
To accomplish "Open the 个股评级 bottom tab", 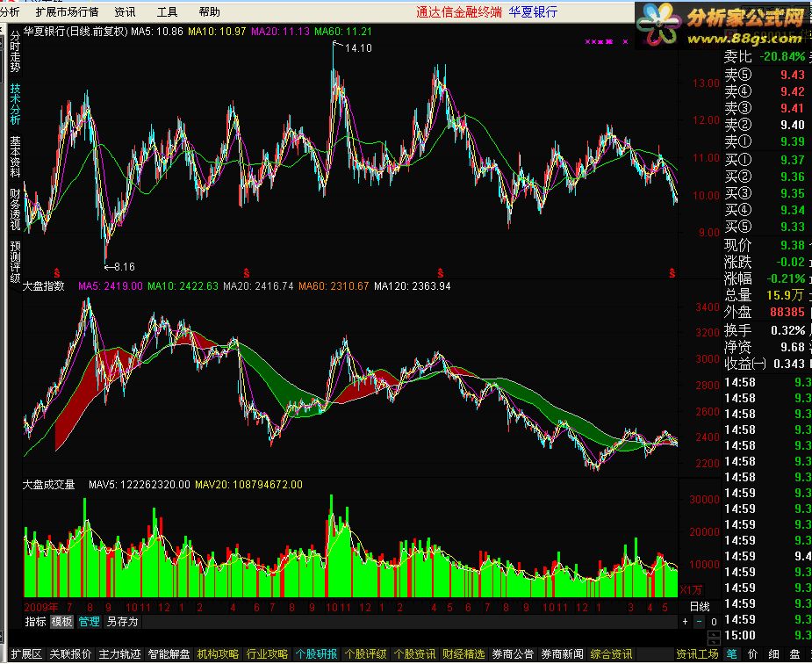I will tap(365, 654).
